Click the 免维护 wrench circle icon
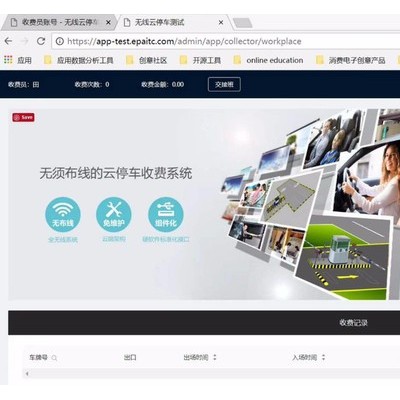 [114, 215]
